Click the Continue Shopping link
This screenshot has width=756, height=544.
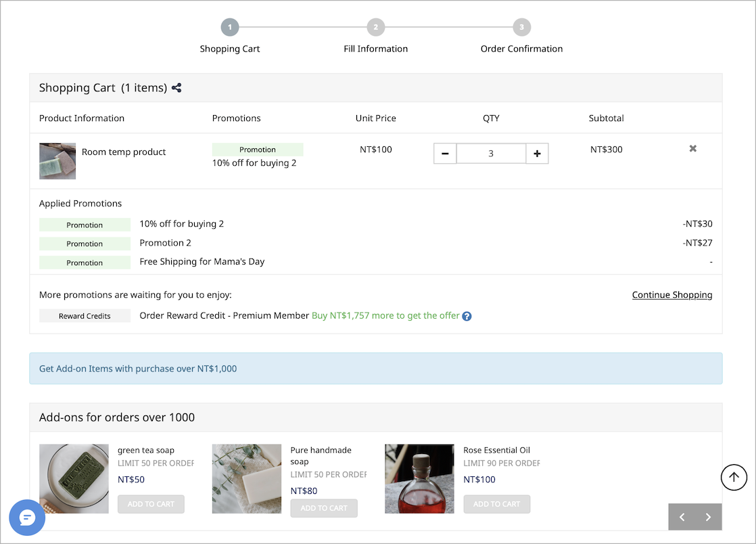coord(672,295)
